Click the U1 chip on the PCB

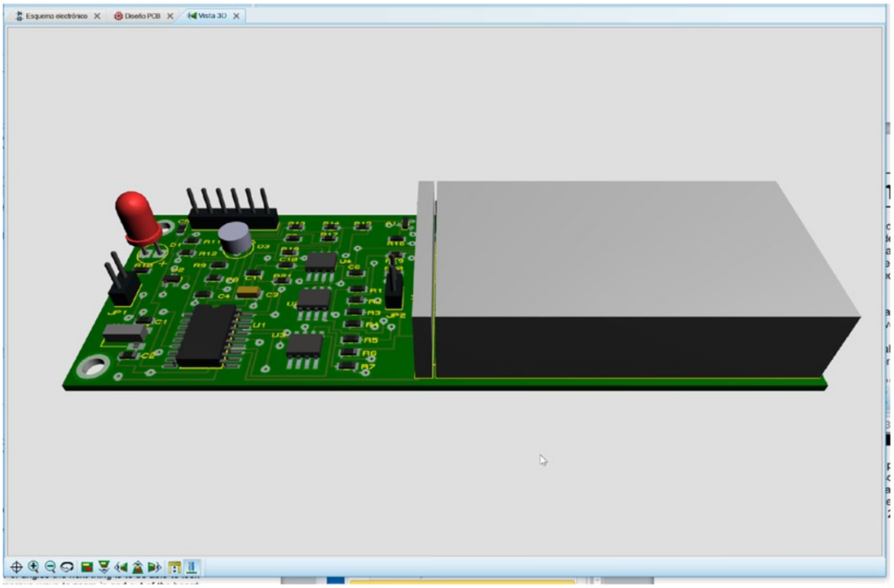coord(206,335)
